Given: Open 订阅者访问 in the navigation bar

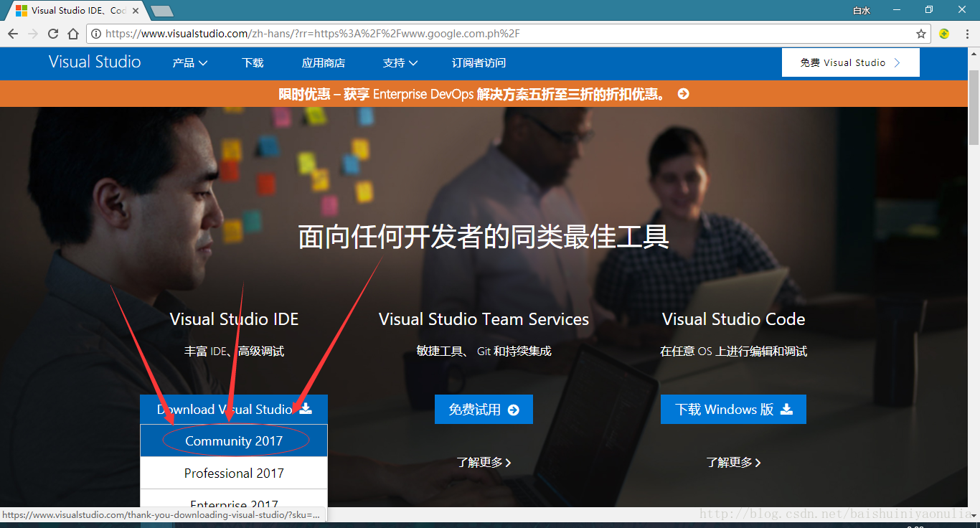Looking at the screenshot, I should tap(479, 63).
